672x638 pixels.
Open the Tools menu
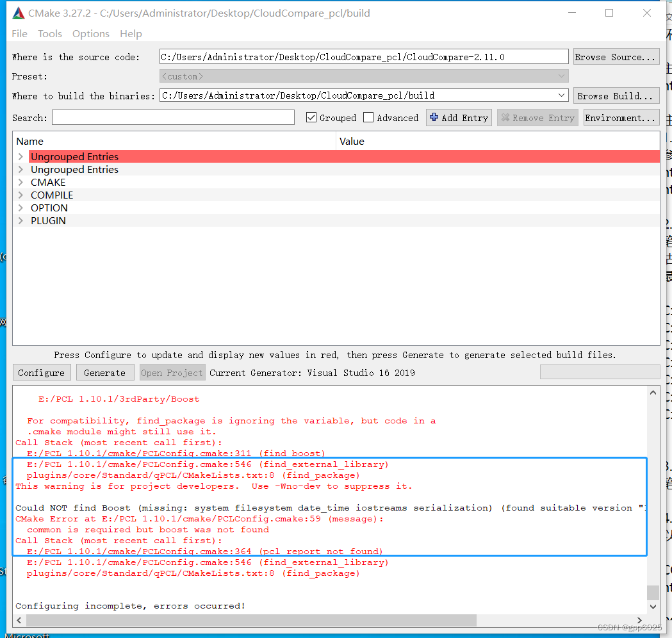(x=50, y=33)
